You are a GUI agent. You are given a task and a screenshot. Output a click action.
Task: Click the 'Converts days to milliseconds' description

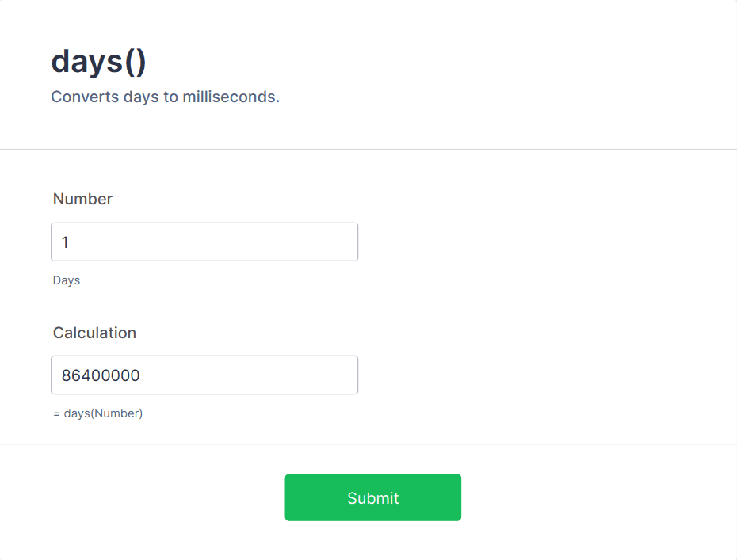point(165,97)
